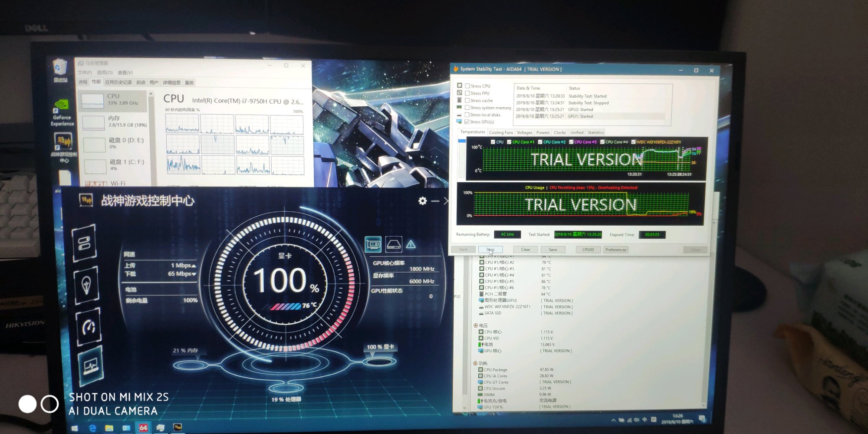Toggle the CPU Core #1 graph checkbox
This screenshot has width=868, height=434.
pos(509,142)
